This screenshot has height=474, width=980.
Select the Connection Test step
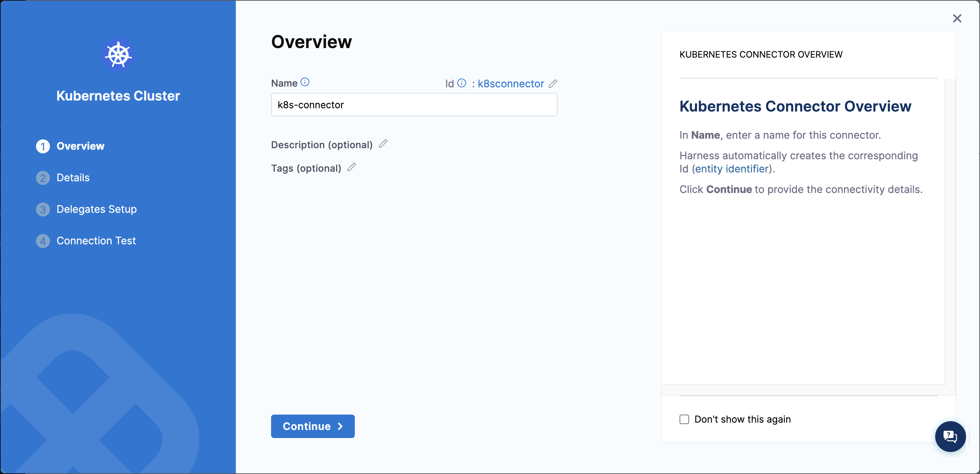(96, 241)
